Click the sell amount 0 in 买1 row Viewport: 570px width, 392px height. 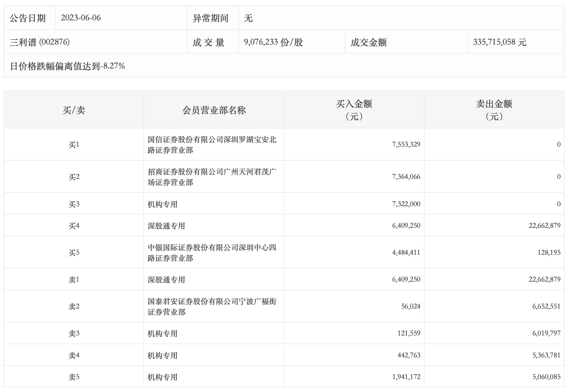(x=559, y=144)
